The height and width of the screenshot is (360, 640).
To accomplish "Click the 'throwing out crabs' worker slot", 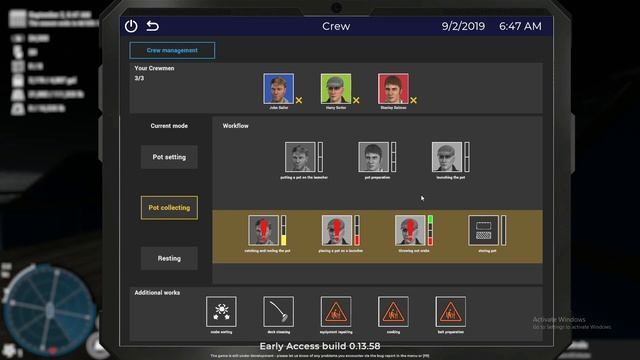I will click(410, 230).
